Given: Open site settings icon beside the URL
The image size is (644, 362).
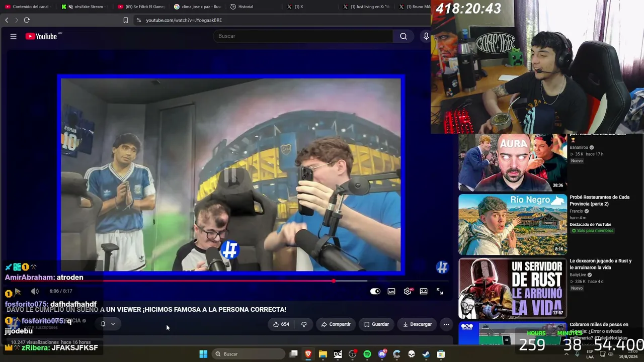Looking at the screenshot, I should click(139, 20).
